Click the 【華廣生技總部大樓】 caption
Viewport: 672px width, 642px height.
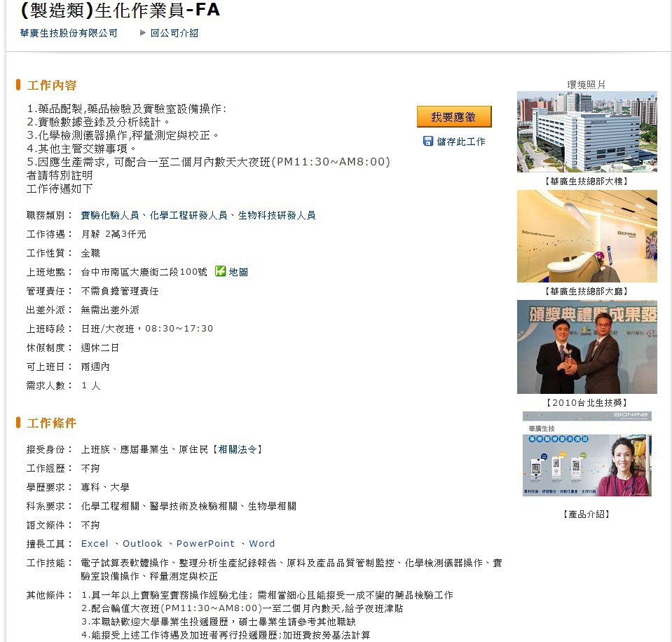coord(587,182)
